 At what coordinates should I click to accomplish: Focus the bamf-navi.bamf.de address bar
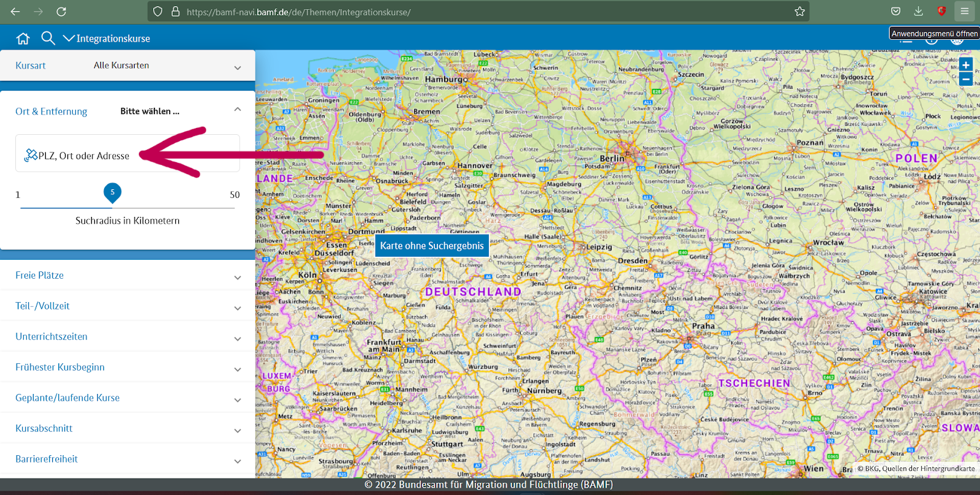[478, 12]
